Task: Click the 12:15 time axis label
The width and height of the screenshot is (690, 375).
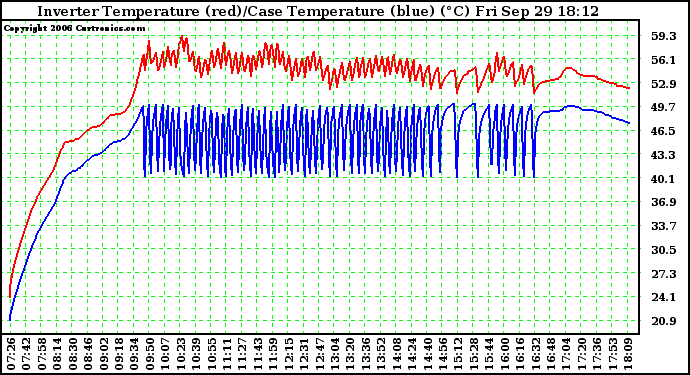Action: click(x=289, y=354)
